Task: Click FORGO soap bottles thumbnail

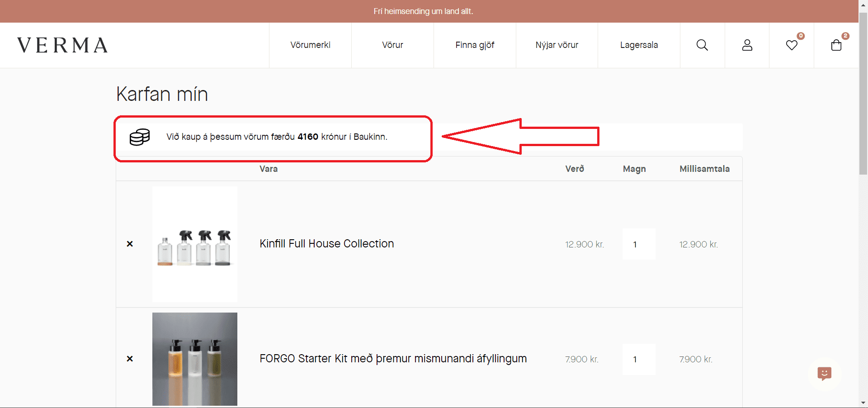Action: click(x=195, y=359)
